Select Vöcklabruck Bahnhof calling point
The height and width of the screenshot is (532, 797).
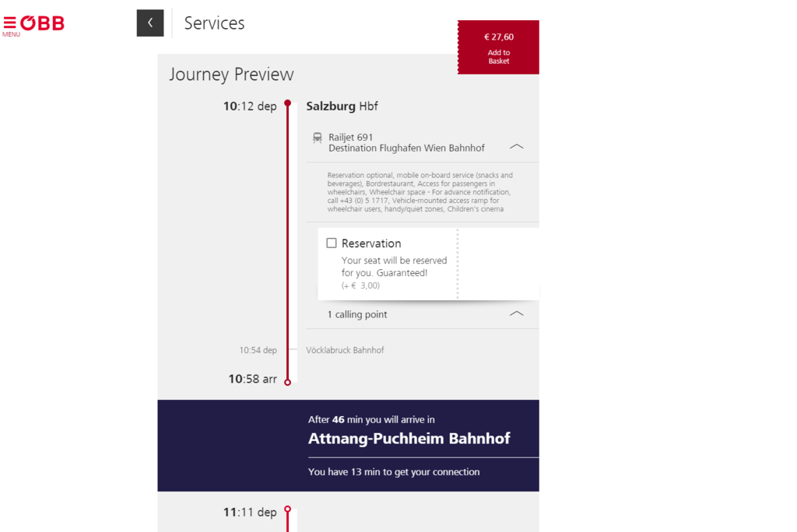click(x=345, y=350)
